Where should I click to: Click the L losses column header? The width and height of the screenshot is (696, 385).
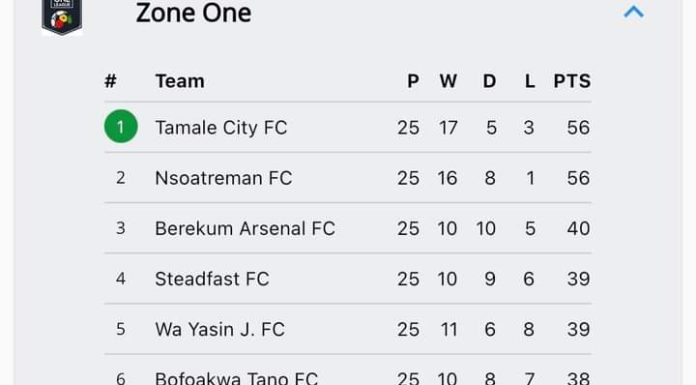(530, 81)
